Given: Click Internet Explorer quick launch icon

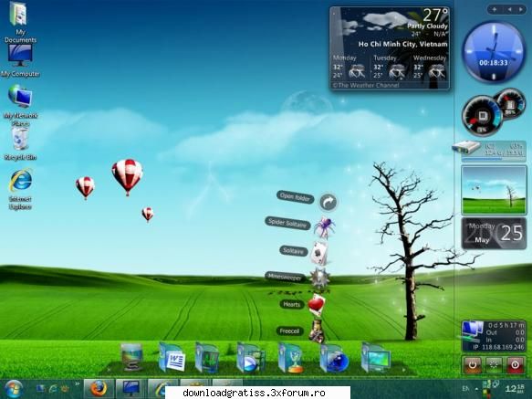Looking at the screenshot, I should pyautogui.click(x=53, y=389).
